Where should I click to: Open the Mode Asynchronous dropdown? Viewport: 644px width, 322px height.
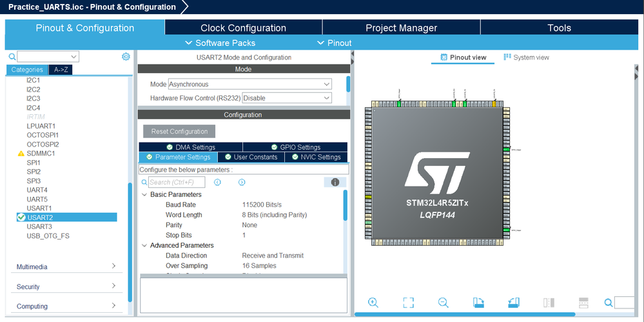tap(249, 85)
